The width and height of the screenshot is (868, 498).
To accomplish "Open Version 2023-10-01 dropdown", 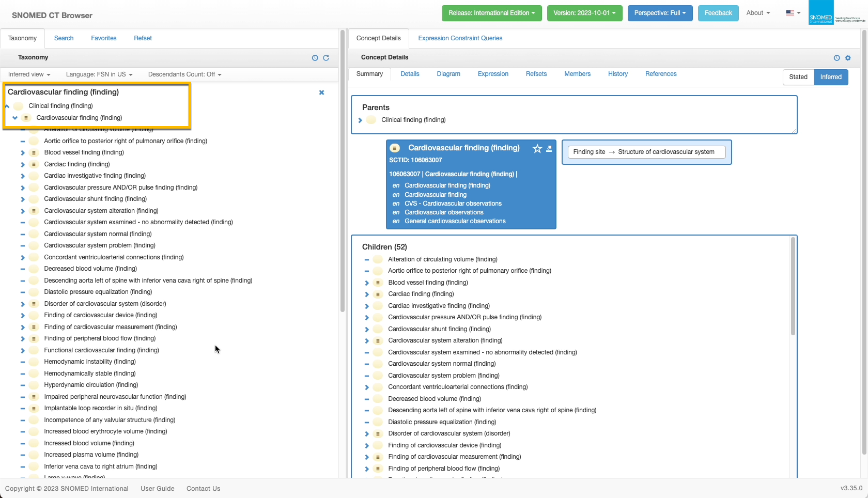I will pyautogui.click(x=584, y=13).
